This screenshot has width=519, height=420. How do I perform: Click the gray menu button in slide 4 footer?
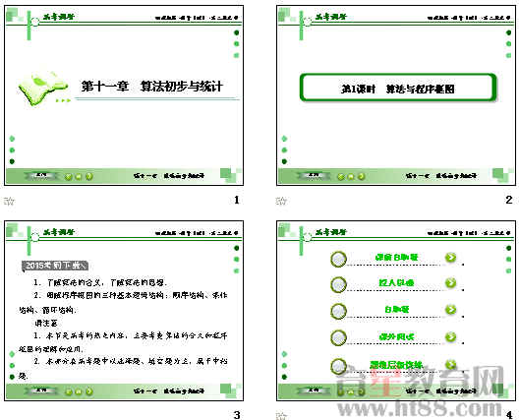(314, 390)
